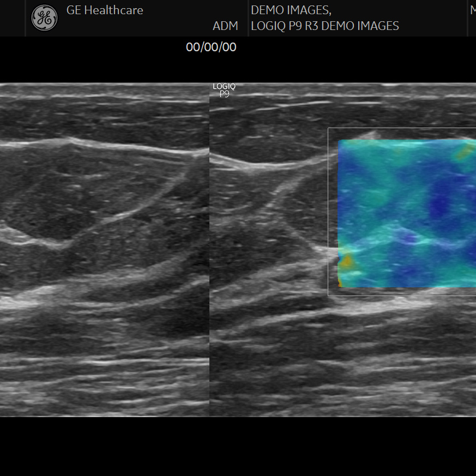Click the LOGIQ P9 R3 DEMO IMAGES text
476x476 pixels.
[324, 26]
